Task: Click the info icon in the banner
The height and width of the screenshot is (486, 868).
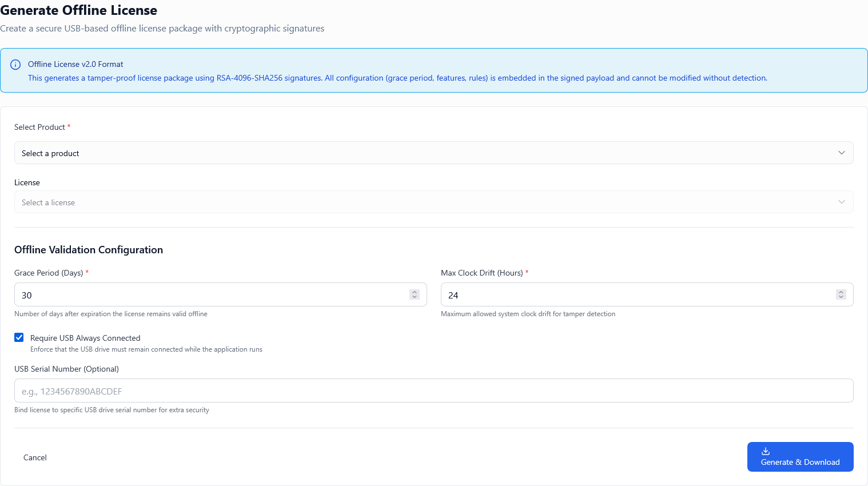Action: [x=15, y=65]
